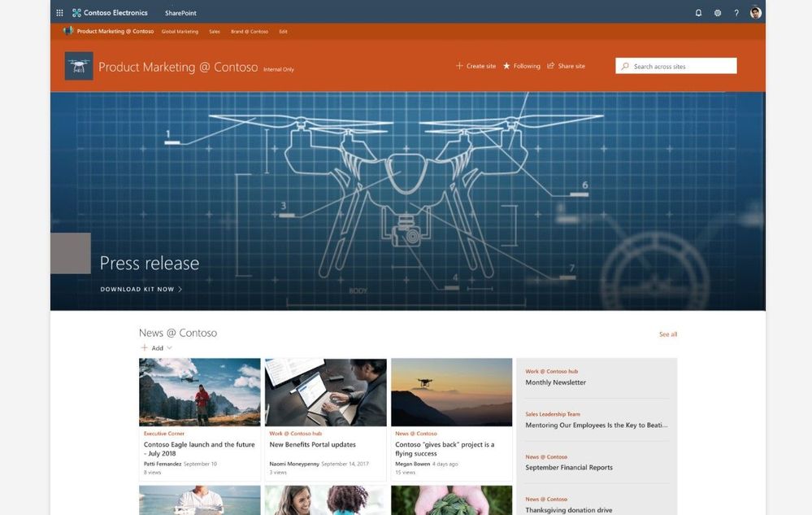812x515 pixels.
Task: Open notifications via the bell icon
Action: point(697,11)
